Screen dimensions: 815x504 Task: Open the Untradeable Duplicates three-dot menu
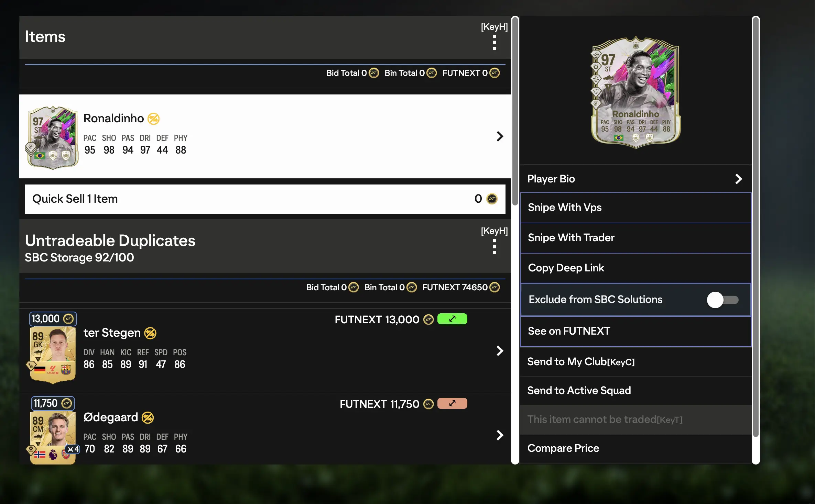494,247
